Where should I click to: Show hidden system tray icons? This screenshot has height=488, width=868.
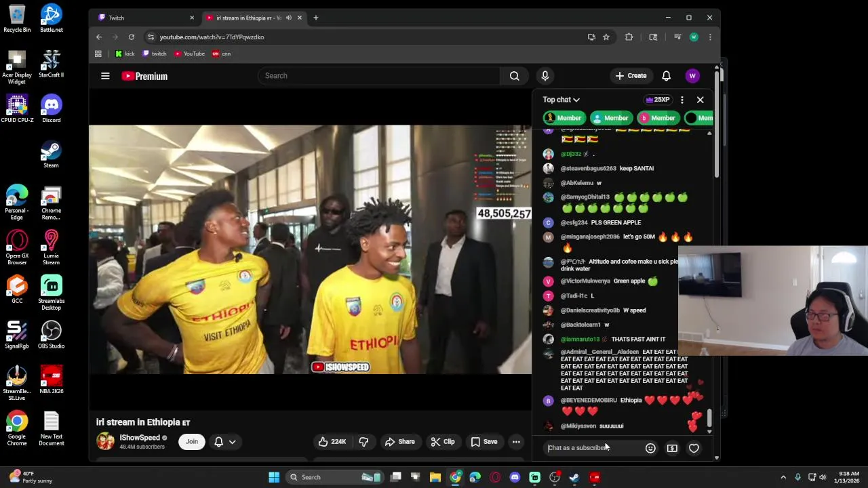[x=783, y=477]
